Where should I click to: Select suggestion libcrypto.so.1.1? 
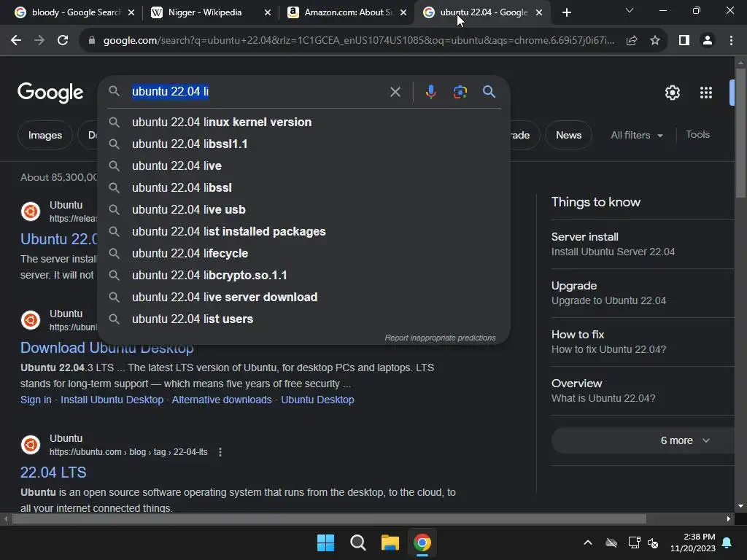point(303,275)
